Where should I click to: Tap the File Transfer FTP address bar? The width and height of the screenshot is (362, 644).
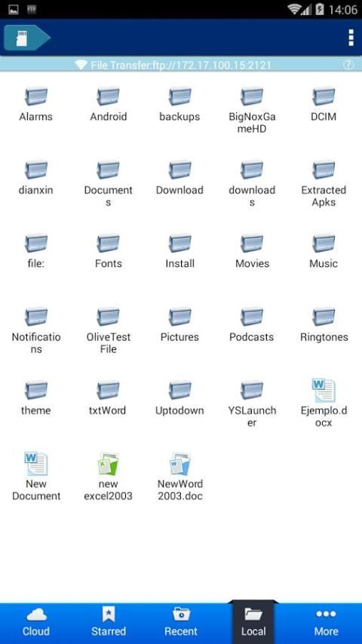tap(181, 65)
